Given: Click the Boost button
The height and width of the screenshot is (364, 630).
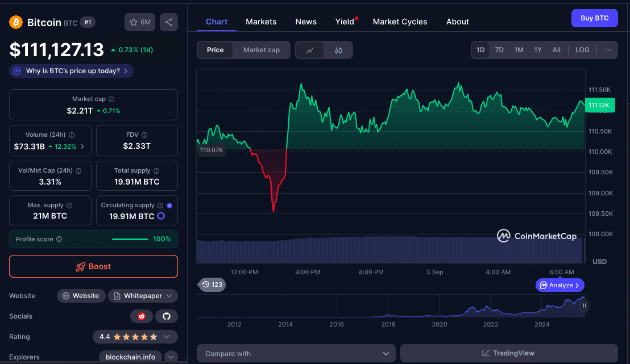Looking at the screenshot, I should click(93, 266).
